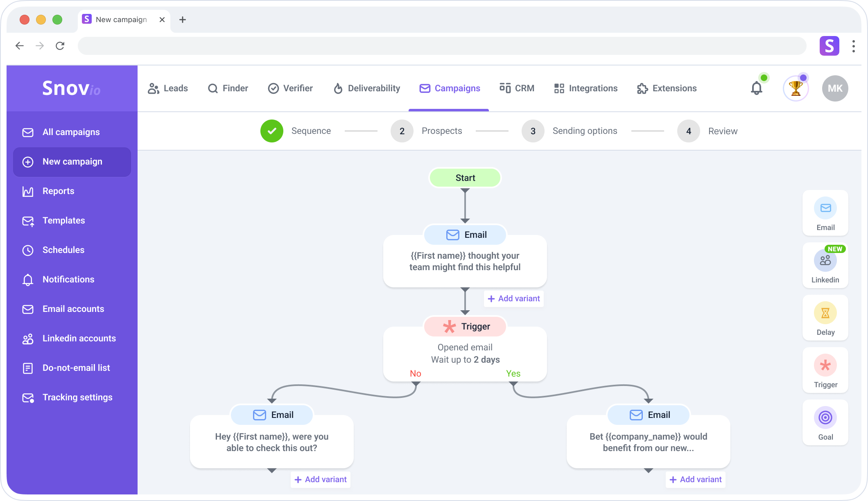868x501 pixels.
Task: Click the notification bell icon
Action: pyautogui.click(x=757, y=88)
